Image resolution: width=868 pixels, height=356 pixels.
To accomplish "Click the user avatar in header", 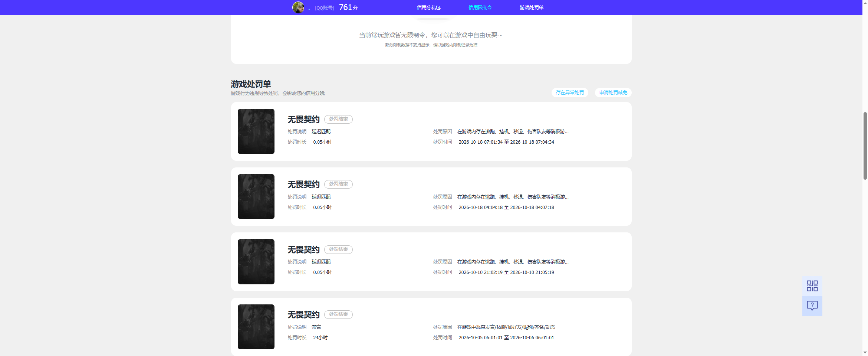I will 298,7.
